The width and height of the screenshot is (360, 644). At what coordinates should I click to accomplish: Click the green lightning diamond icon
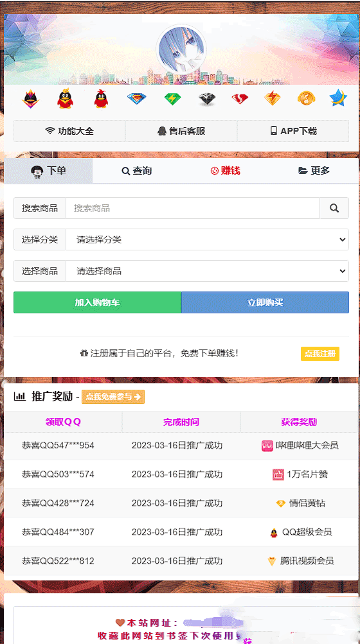173,99
